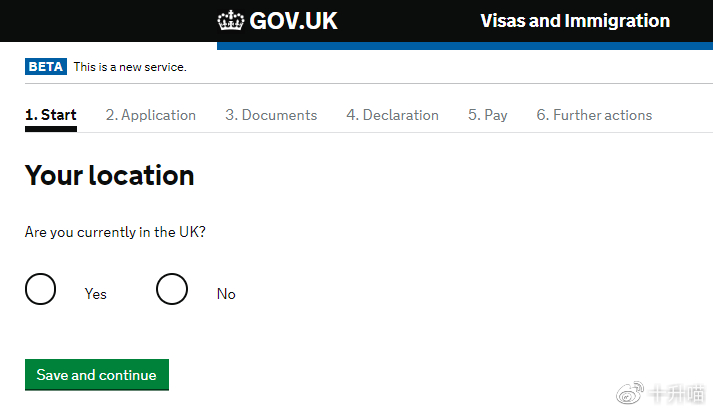The width and height of the screenshot is (713, 413).
Task: Click the Weibo logo watermark icon
Action: pos(630,393)
